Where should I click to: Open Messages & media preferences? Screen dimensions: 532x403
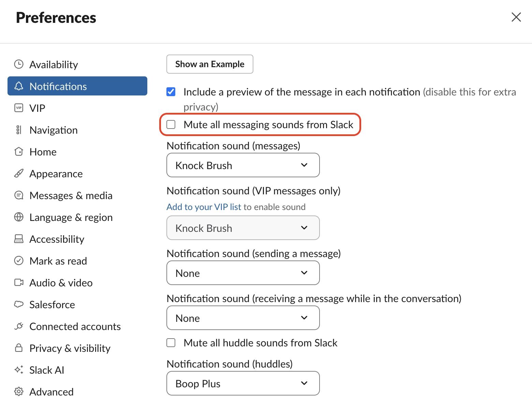click(x=77, y=195)
